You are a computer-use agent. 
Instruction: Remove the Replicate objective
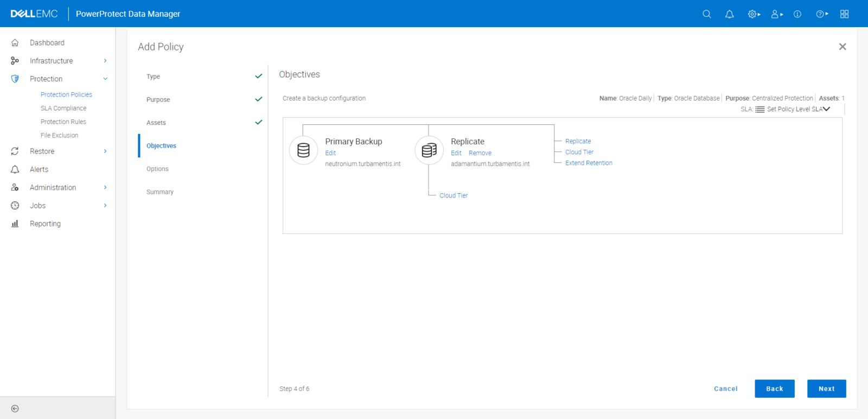[x=480, y=153]
